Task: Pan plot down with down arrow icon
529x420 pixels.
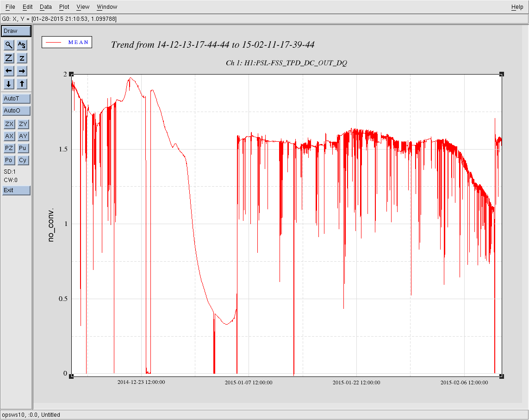Action: pyautogui.click(x=9, y=84)
